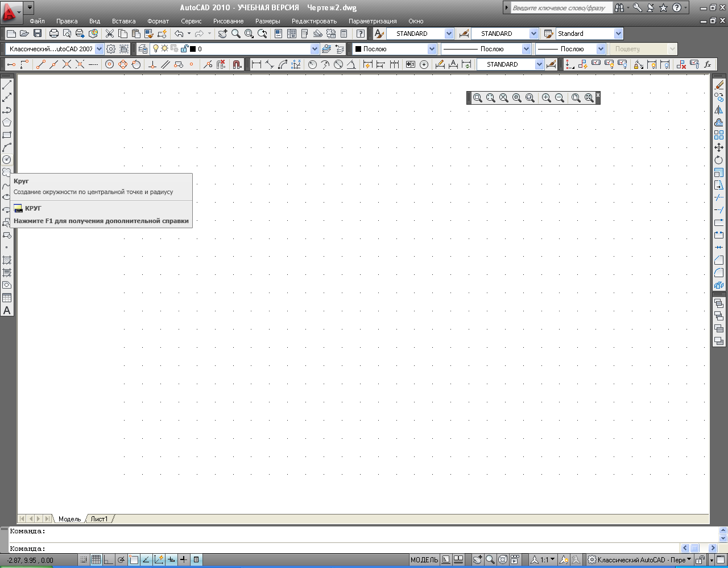Open the dimension style STANDARD dropdown in styles toolbar
Screen dimensions: 728x568
[x=533, y=34]
